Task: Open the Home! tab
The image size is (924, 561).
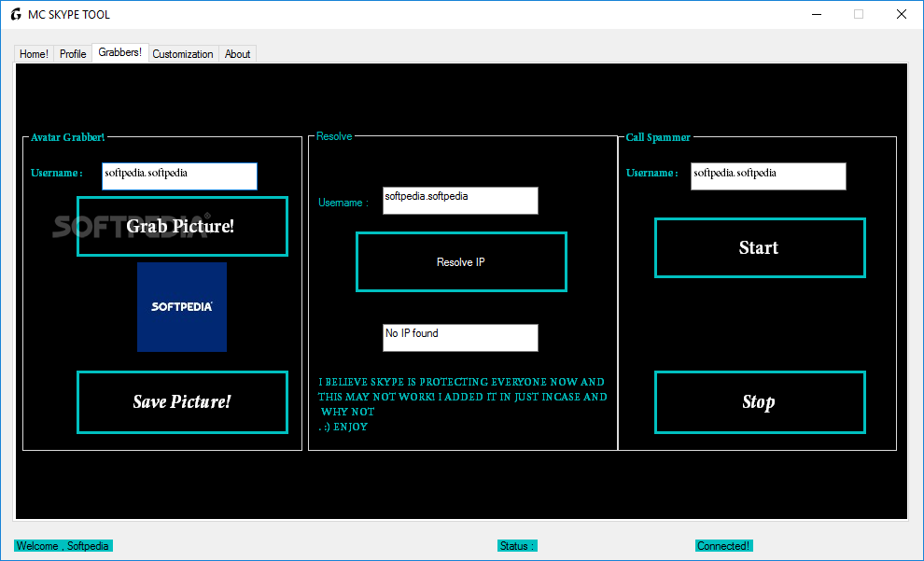Action: pos(34,53)
